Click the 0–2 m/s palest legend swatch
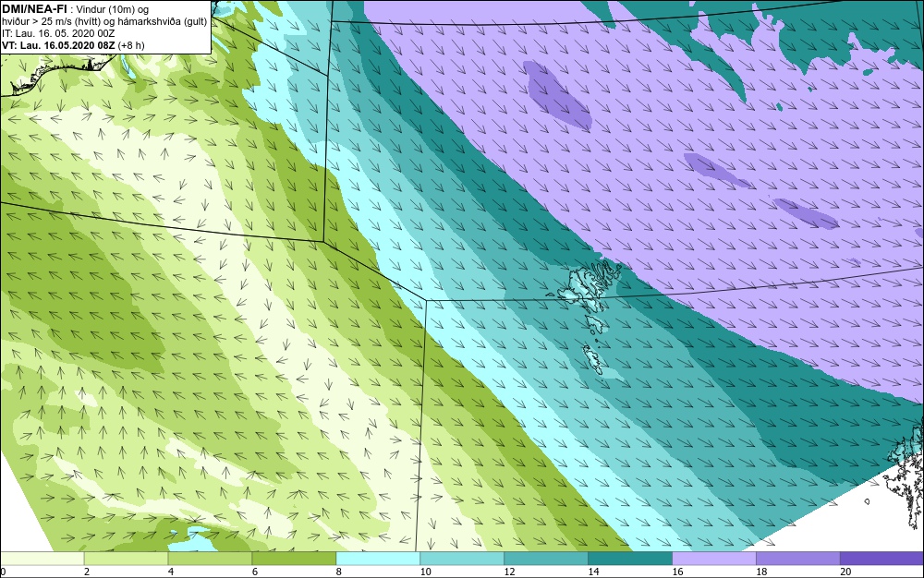Viewport: 924px width, 578px height. click(43, 558)
